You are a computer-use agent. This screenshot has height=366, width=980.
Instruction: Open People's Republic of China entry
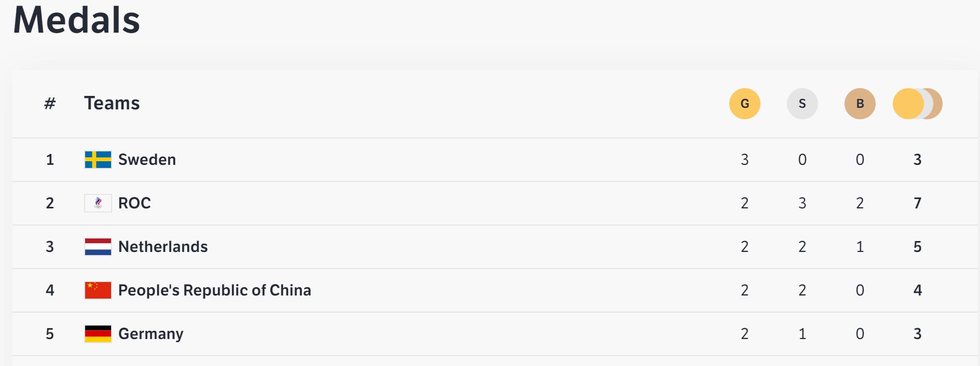click(x=214, y=290)
